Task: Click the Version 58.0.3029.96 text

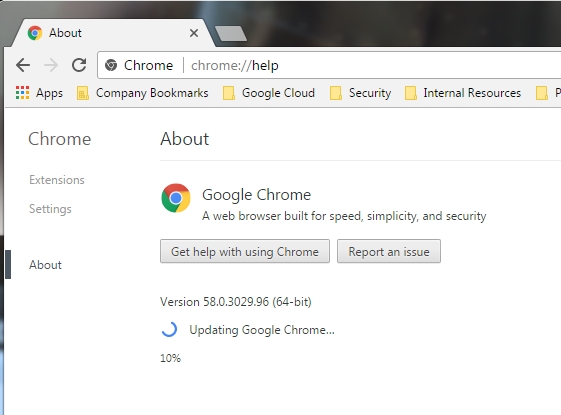Action: coord(236,302)
